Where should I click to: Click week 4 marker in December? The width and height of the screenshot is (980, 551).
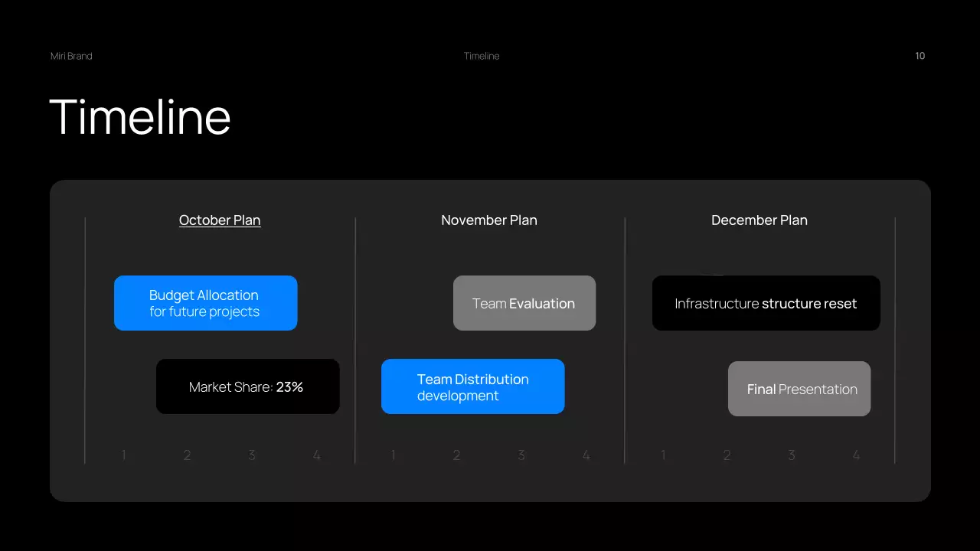856,455
